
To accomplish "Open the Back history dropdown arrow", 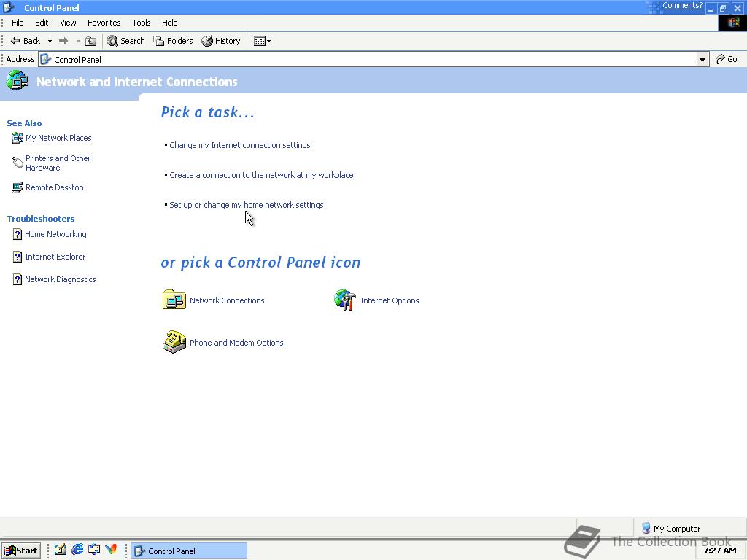I will click(50, 41).
